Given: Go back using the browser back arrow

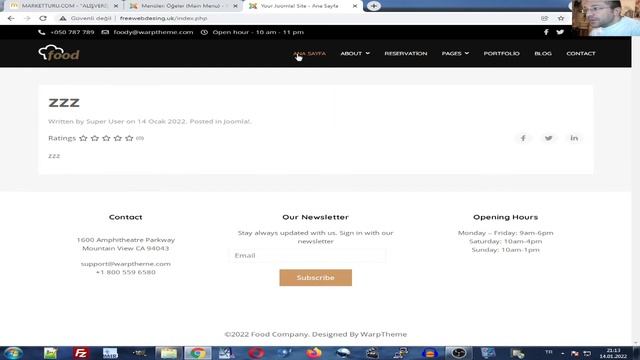Looking at the screenshot, I should coord(11,18).
